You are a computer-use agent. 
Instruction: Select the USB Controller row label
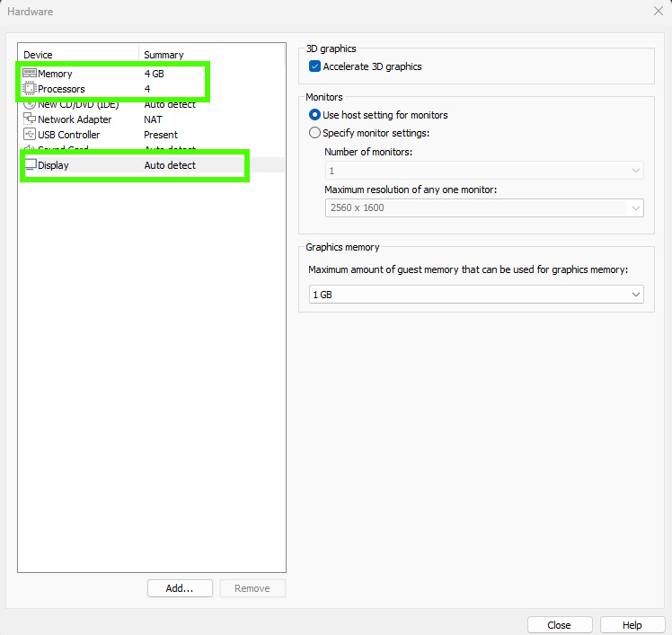[x=68, y=135]
